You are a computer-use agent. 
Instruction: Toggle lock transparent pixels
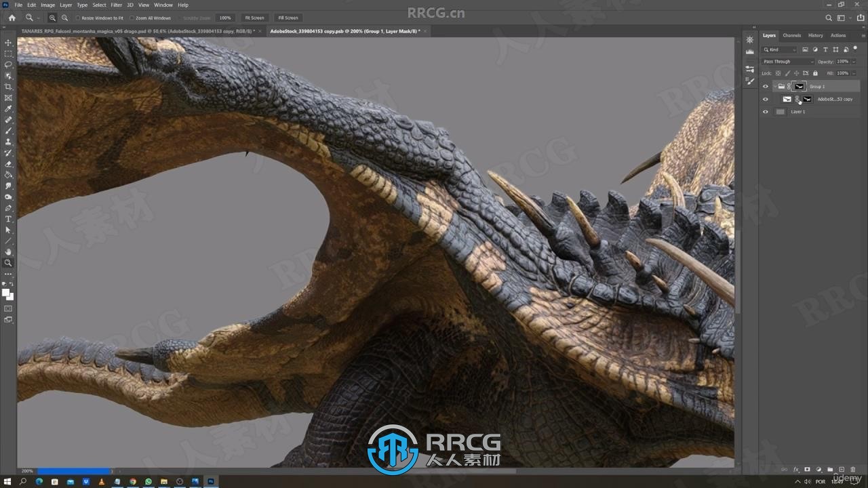point(777,73)
